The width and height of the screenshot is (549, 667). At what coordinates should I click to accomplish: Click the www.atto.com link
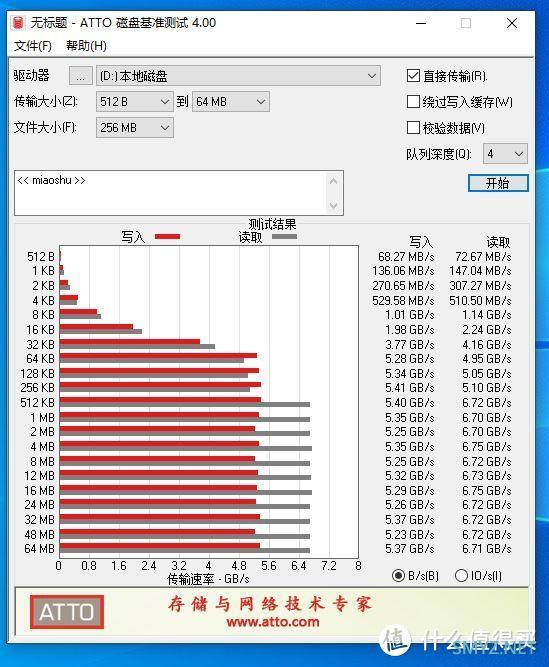click(x=273, y=622)
